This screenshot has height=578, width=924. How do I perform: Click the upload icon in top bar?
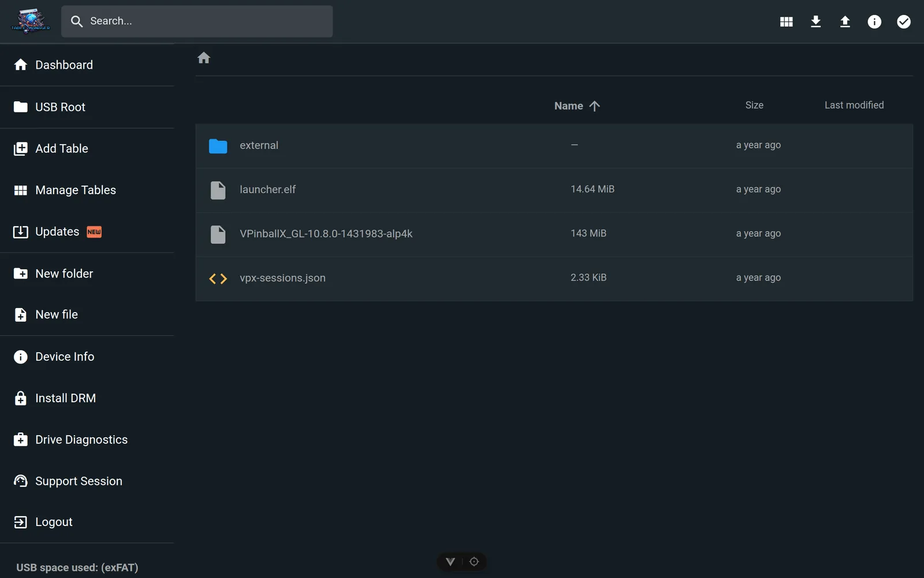[845, 22]
